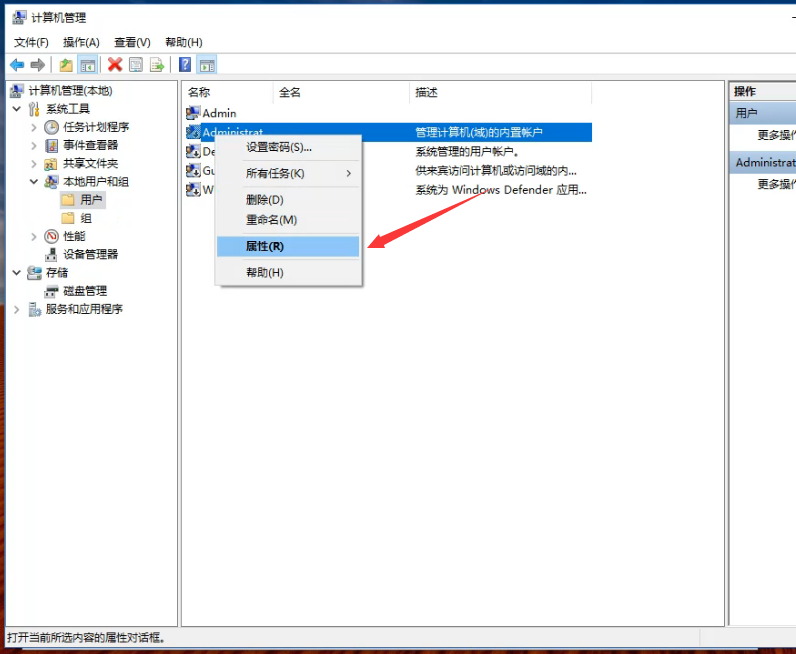Click the Device Manager (设备管理器) icon
Image resolution: width=796 pixels, height=654 pixels.
(x=51, y=254)
